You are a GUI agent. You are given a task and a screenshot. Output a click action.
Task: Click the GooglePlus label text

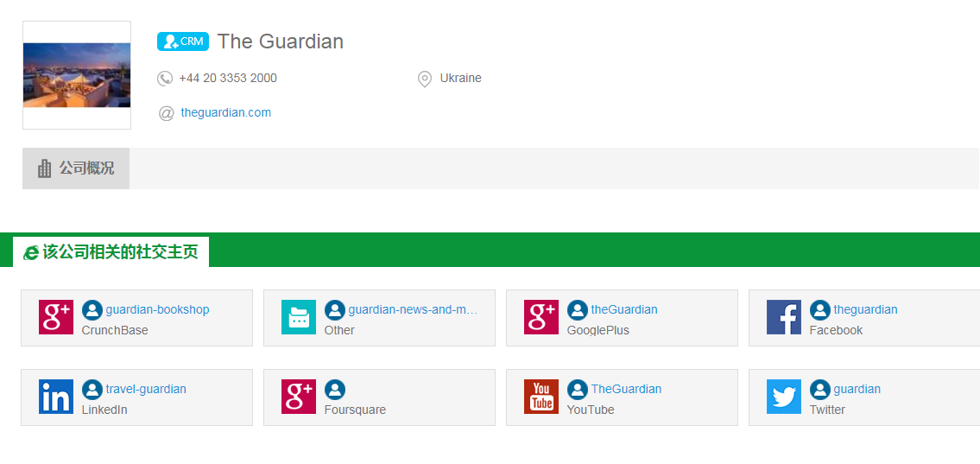click(x=598, y=330)
